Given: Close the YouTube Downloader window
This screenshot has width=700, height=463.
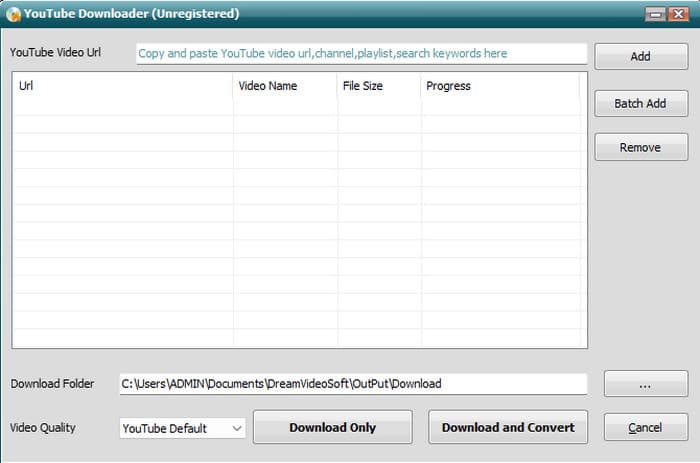Looking at the screenshot, I should coord(677,14).
